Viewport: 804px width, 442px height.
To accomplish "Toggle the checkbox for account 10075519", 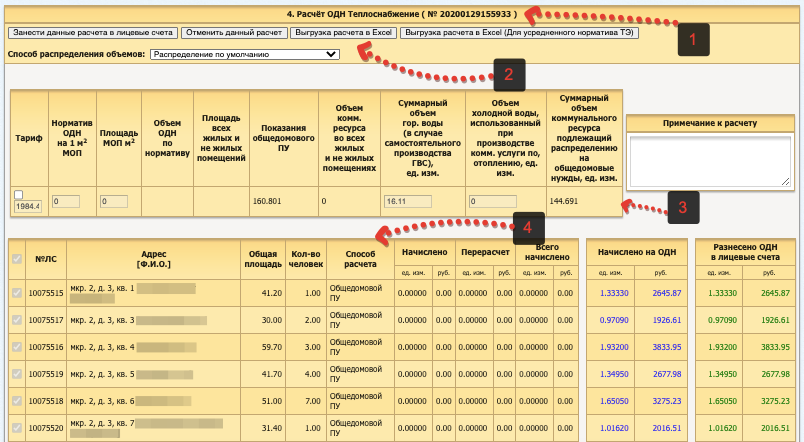I will 16,374.
